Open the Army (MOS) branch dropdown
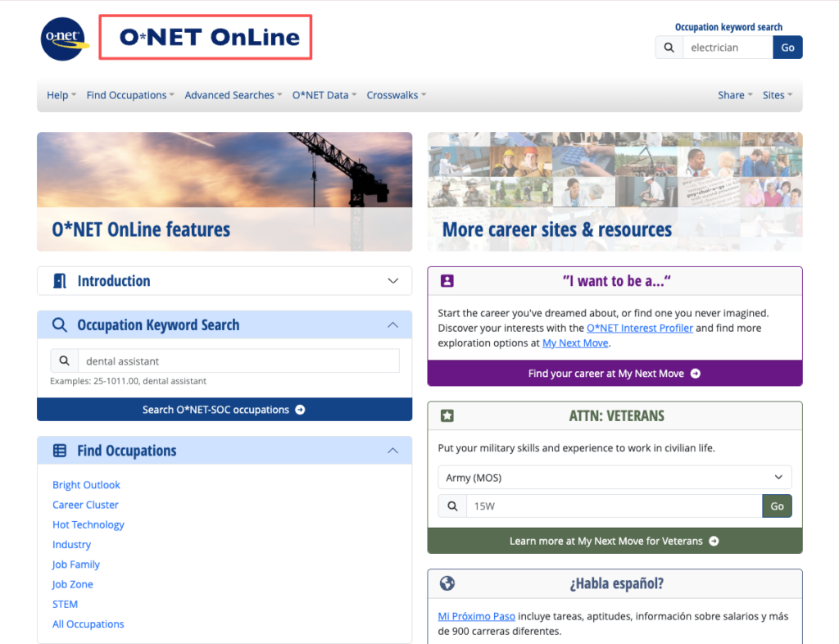The width and height of the screenshot is (839, 644). 615,477
